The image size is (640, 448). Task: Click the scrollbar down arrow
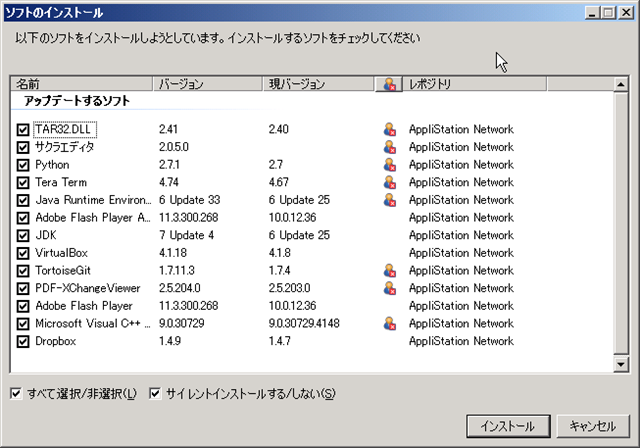pos(621,364)
